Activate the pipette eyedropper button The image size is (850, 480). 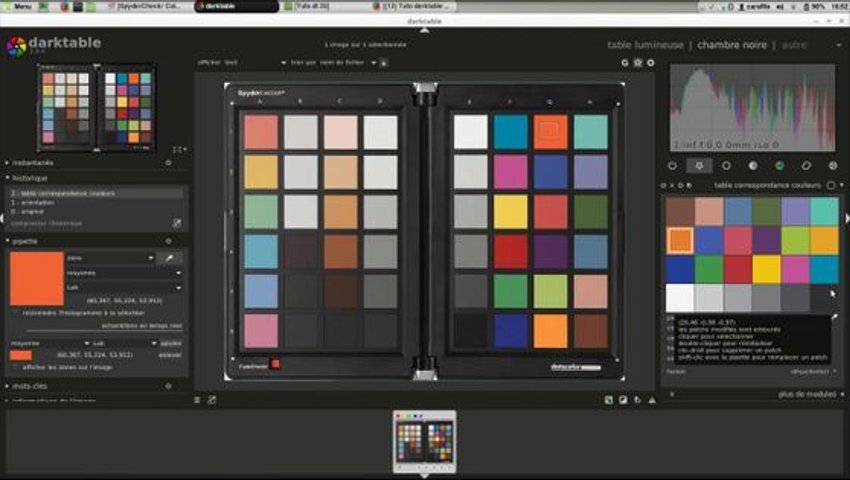pos(170,258)
